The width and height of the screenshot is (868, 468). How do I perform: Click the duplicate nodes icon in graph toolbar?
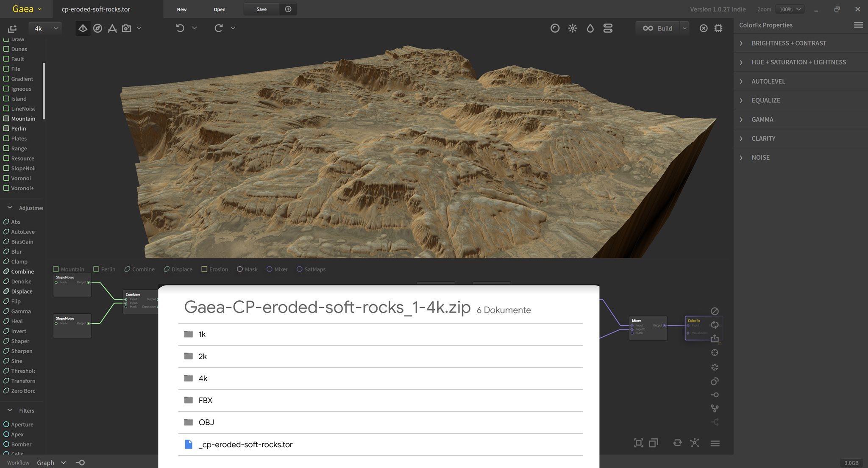click(654, 443)
